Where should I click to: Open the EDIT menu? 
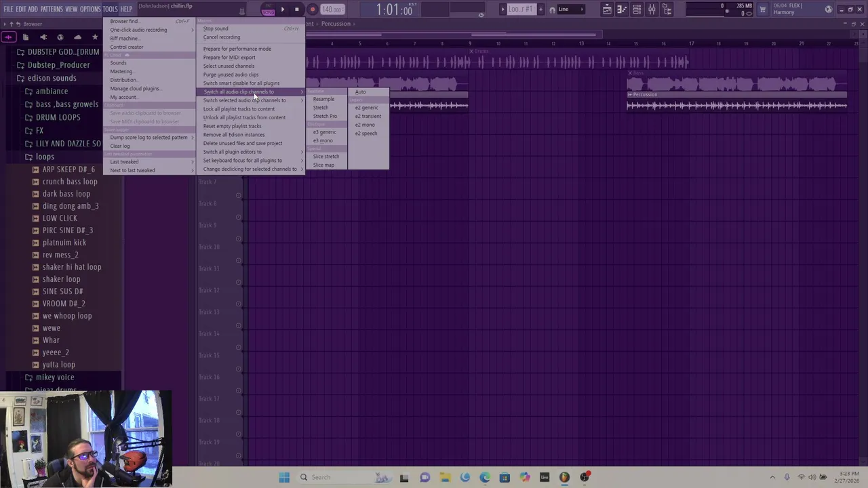pos(20,9)
